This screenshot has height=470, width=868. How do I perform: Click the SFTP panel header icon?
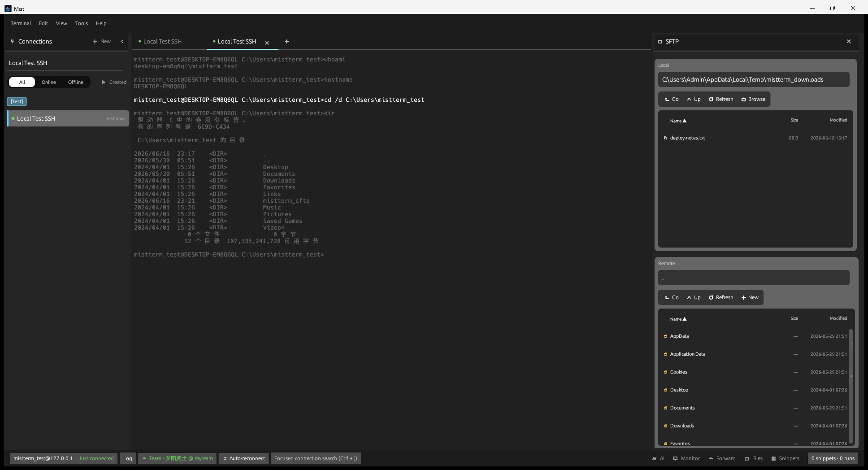(x=660, y=41)
